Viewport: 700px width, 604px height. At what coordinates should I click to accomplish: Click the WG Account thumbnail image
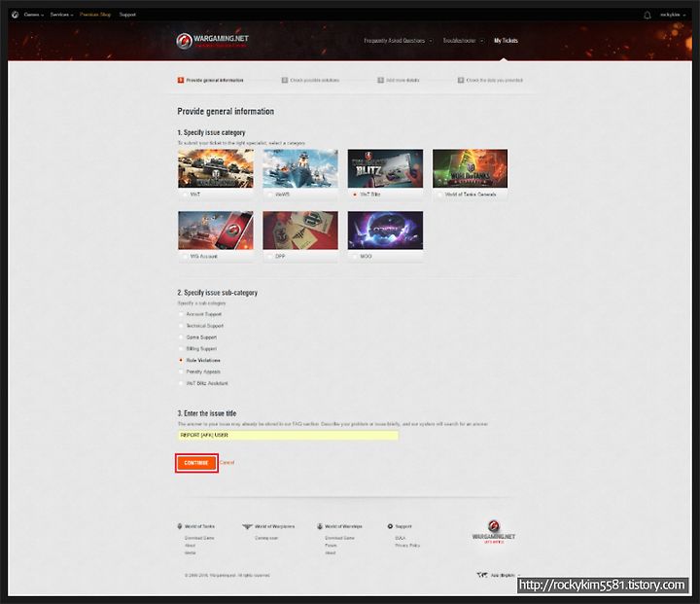pos(216,231)
